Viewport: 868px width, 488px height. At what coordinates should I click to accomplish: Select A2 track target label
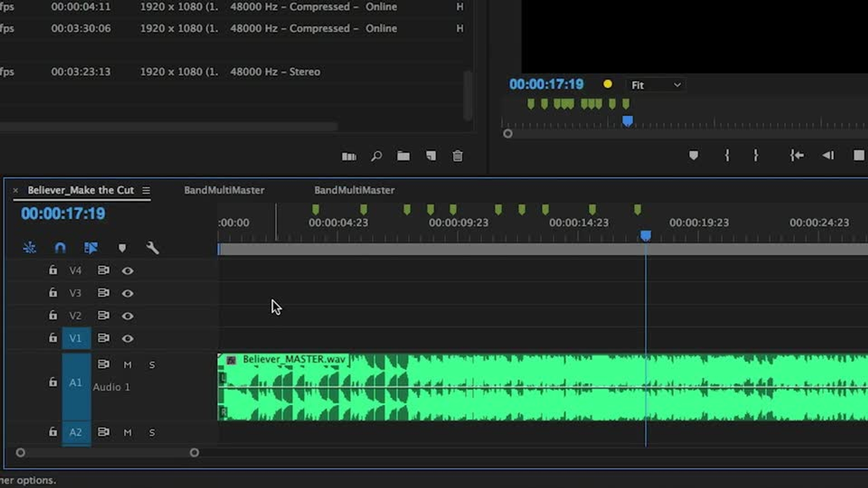(x=76, y=432)
